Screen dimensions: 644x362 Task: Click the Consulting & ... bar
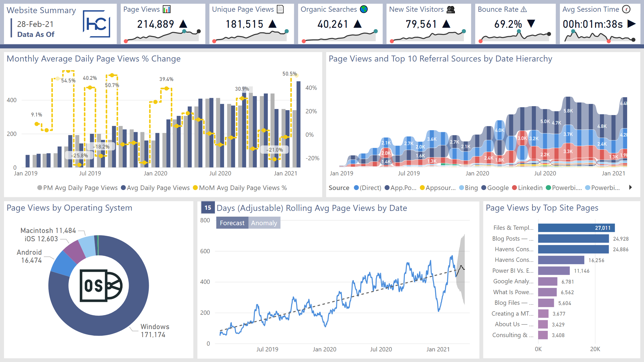click(x=543, y=335)
